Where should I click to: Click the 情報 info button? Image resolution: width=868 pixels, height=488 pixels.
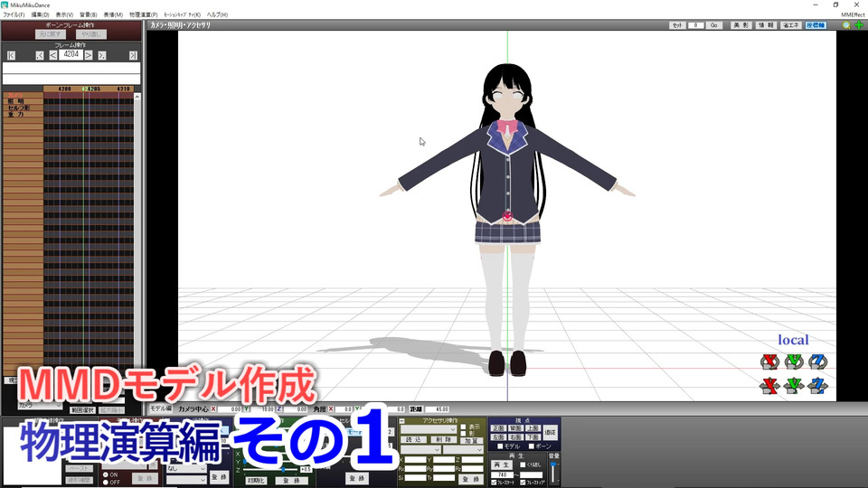pos(766,25)
